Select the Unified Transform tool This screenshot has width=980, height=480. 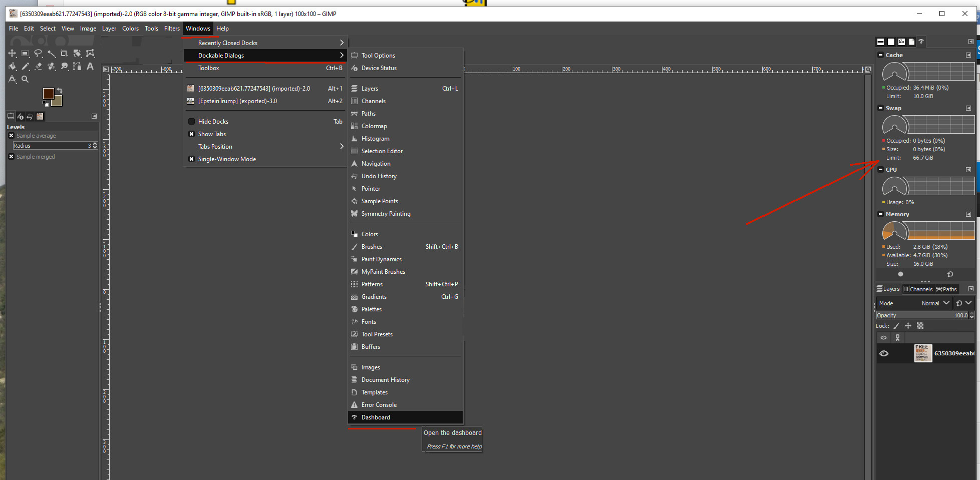(77, 54)
